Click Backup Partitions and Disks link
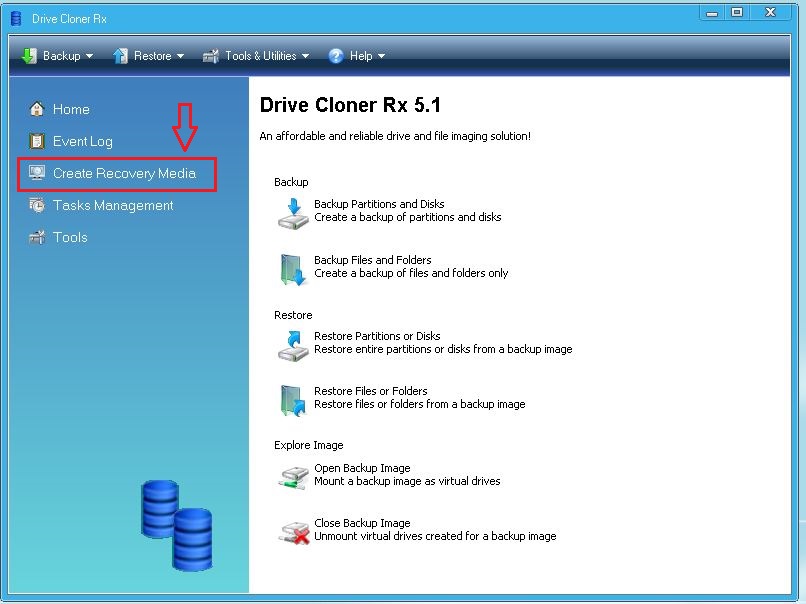 point(379,204)
